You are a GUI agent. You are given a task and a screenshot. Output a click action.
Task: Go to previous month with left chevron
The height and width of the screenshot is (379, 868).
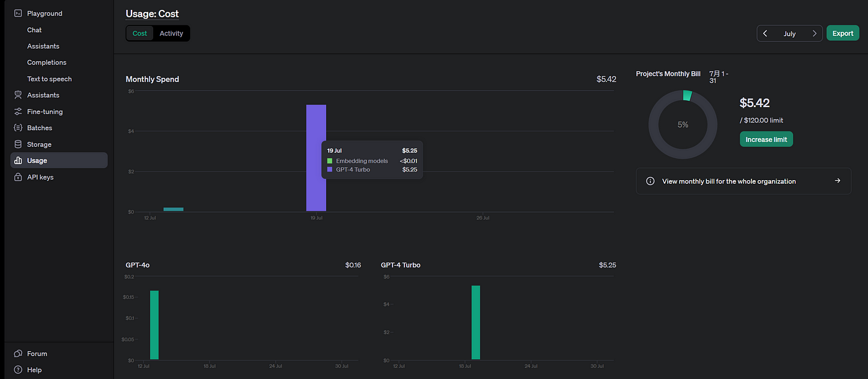[765, 33]
